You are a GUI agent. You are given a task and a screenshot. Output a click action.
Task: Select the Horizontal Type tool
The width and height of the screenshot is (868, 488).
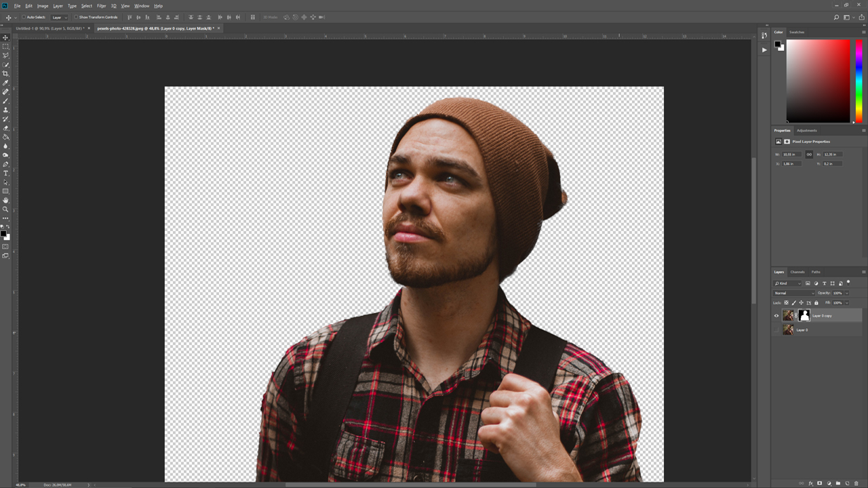tap(6, 174)
